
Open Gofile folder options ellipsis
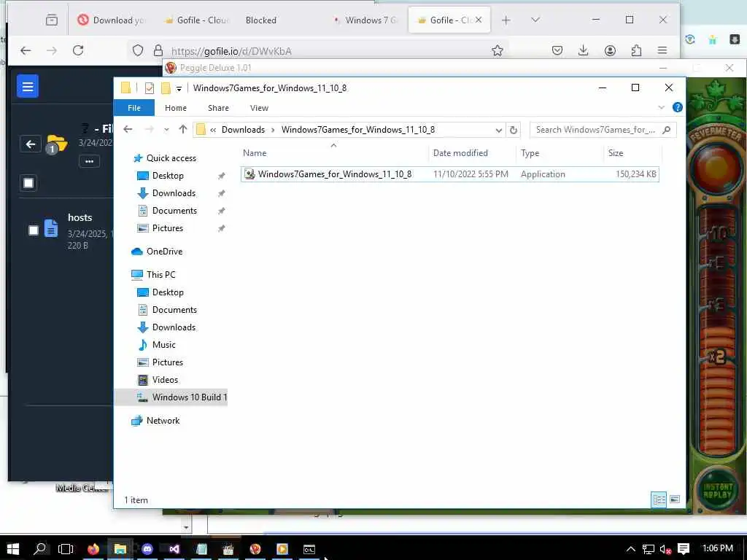coord(89,161)
